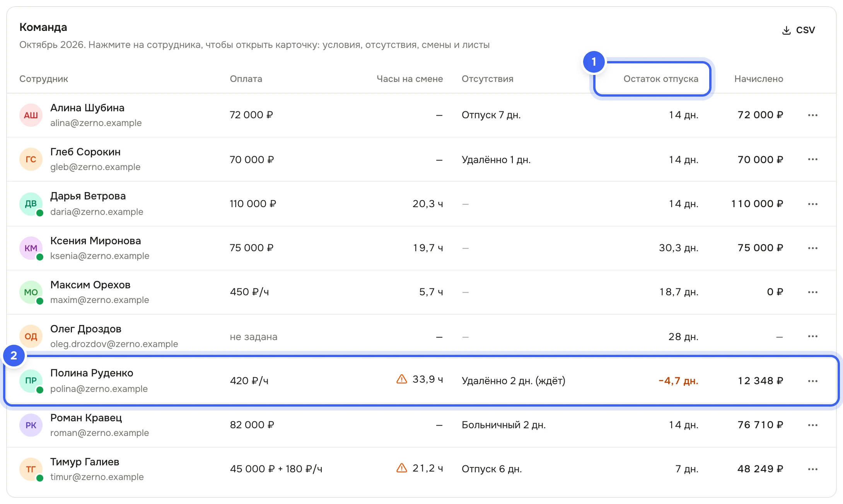Screen dimensions: 843x504
Task: Click the ДВ avatar of Дарья Ветрова
Action: tap(31, 204)
